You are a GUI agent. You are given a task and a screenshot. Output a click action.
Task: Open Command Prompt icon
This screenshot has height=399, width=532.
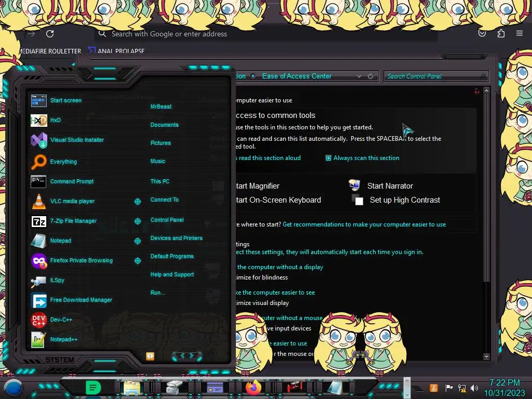[x=38, y=181]
